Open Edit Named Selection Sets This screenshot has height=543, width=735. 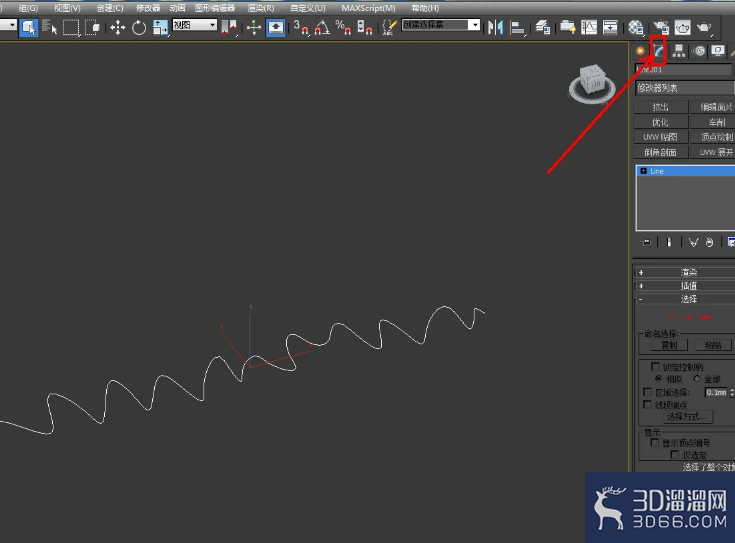[x=389, y=27]
